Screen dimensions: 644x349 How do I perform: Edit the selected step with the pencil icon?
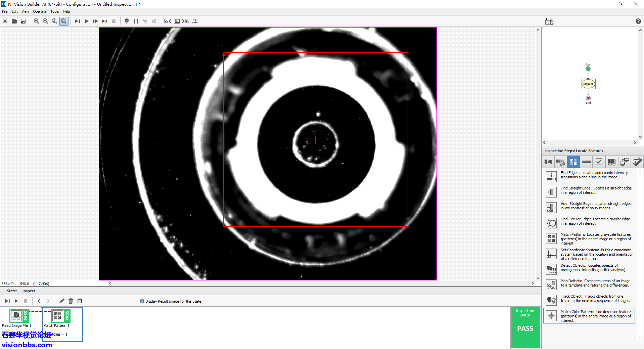click(x=61, y=301)
